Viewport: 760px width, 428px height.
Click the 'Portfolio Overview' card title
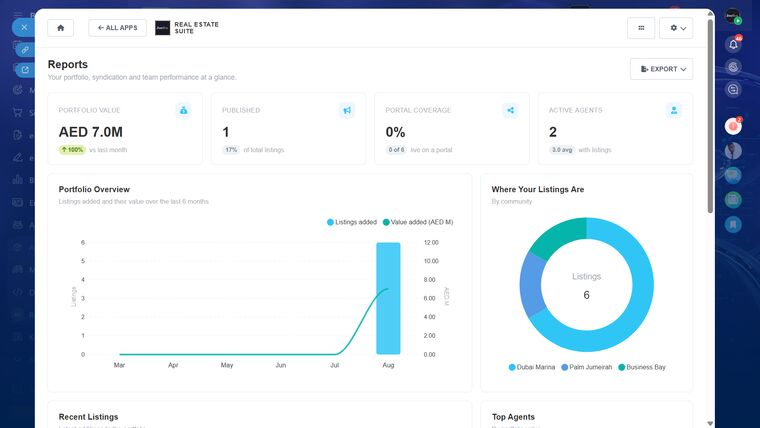click(94, 189)
